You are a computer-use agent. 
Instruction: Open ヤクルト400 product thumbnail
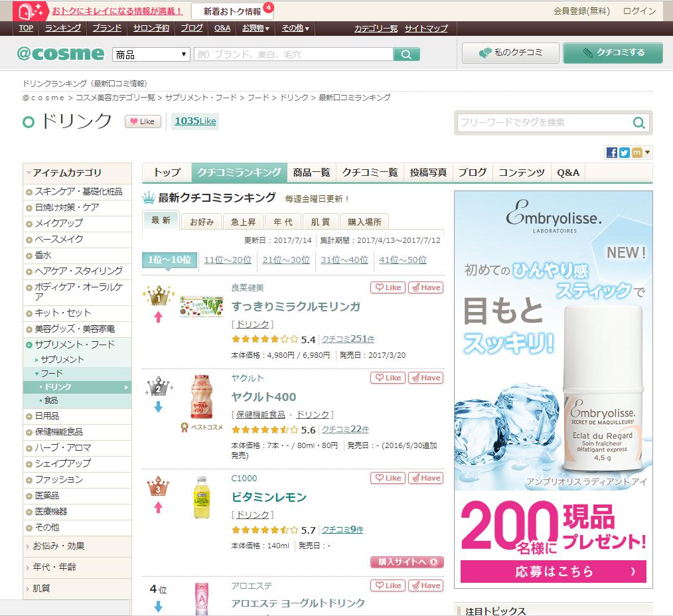[201, 397]
